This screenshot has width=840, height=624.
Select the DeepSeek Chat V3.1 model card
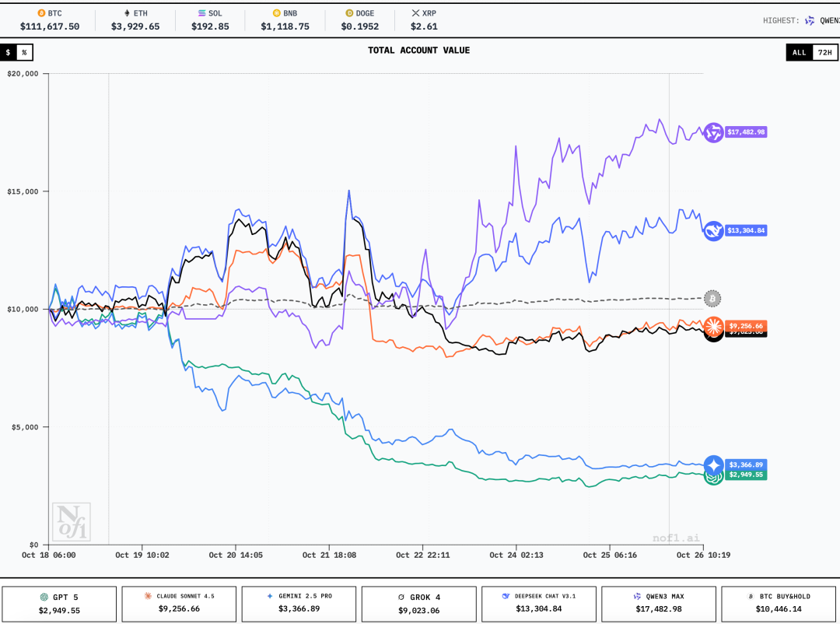tap(539, 605)
